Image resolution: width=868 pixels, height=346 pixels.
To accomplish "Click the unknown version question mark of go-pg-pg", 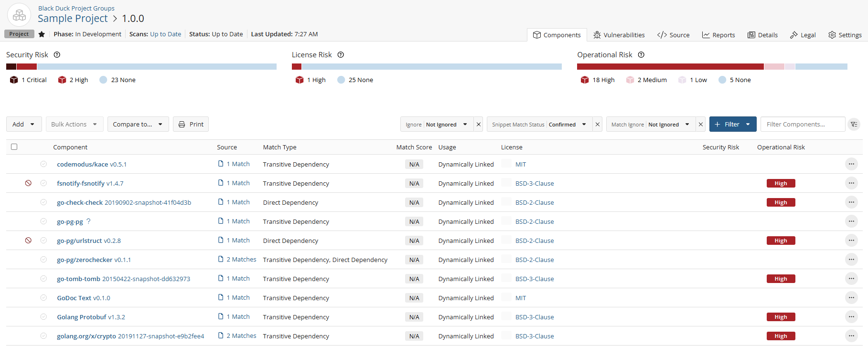I will (88, 221).
